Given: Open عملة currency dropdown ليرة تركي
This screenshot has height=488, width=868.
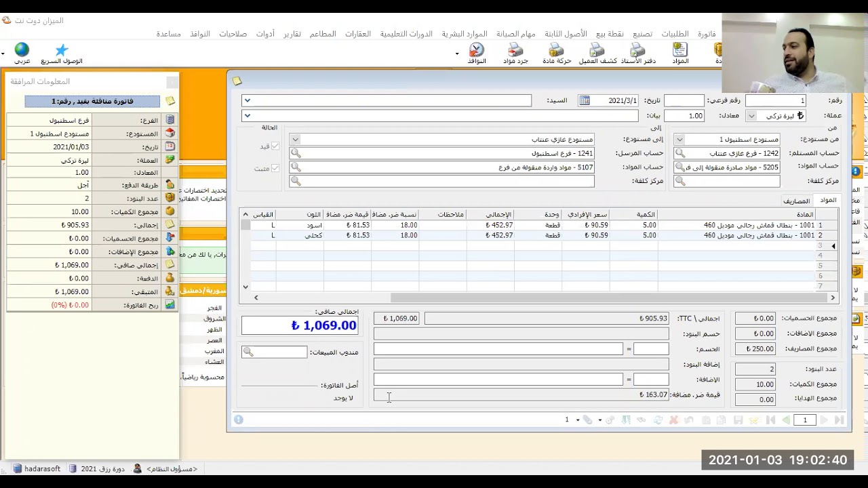Looking at the screenshot, I should click(751, 116).
